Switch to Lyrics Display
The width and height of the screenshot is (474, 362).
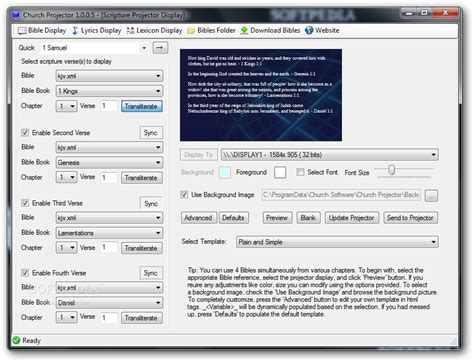(101, 30)
